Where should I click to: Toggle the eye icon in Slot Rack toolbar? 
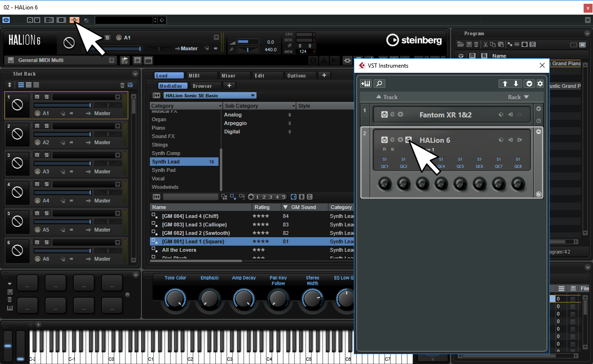(130, 85)
